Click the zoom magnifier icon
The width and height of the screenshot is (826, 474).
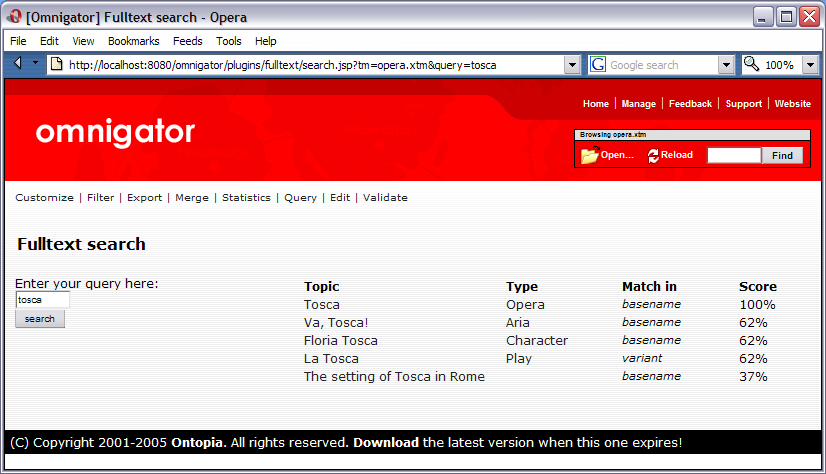point(751,64)
